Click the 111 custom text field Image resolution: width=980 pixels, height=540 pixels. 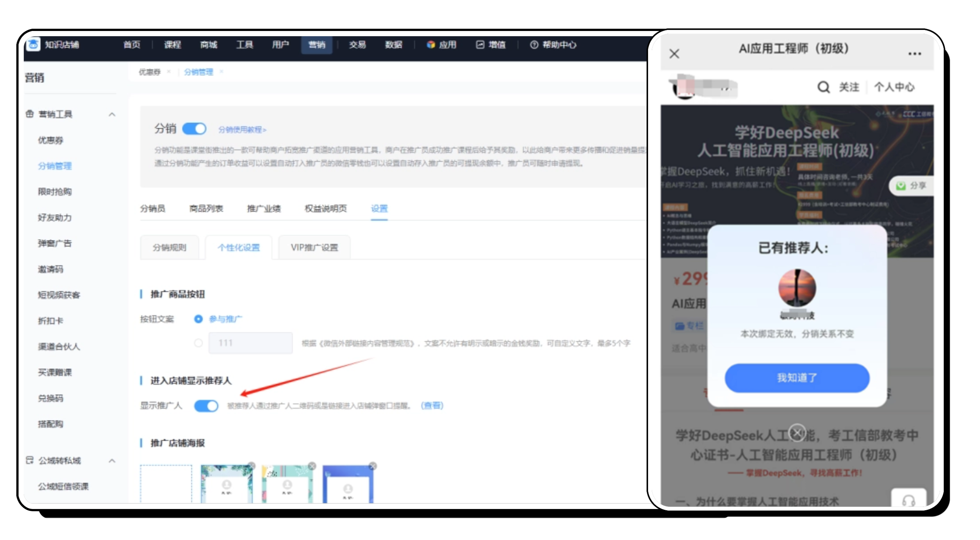click(251, 343)
